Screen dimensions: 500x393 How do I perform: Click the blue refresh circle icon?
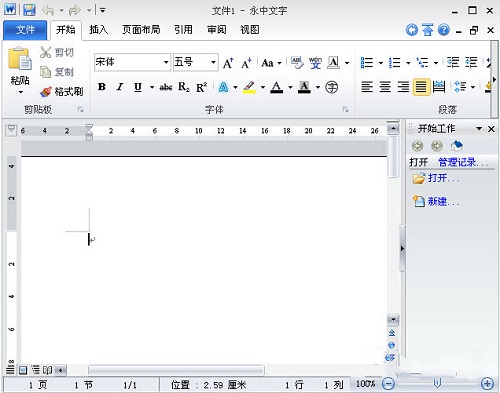412,30
